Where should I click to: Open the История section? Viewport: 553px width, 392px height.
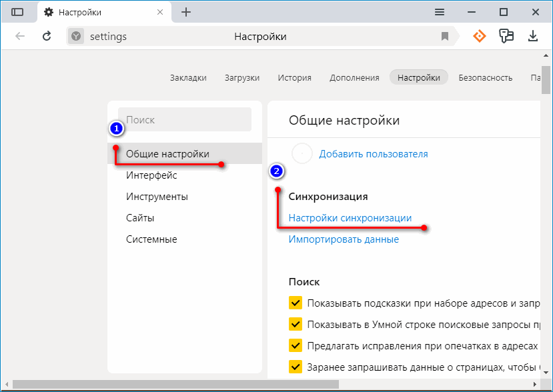coord(294,77)
